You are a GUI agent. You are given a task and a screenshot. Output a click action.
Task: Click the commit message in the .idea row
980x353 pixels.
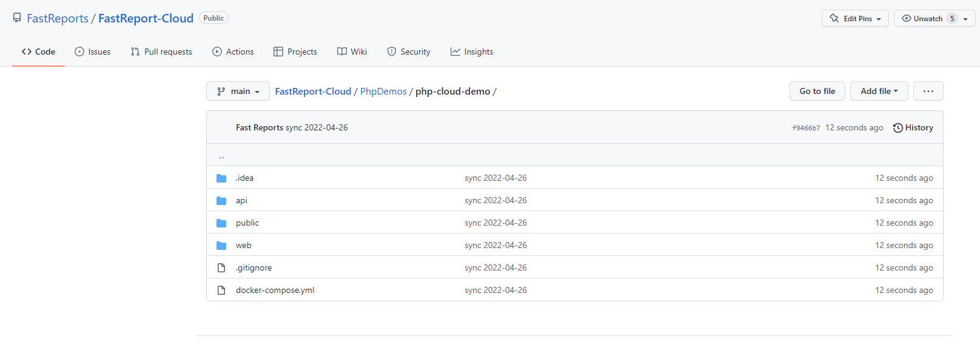[x=495, y=178]
